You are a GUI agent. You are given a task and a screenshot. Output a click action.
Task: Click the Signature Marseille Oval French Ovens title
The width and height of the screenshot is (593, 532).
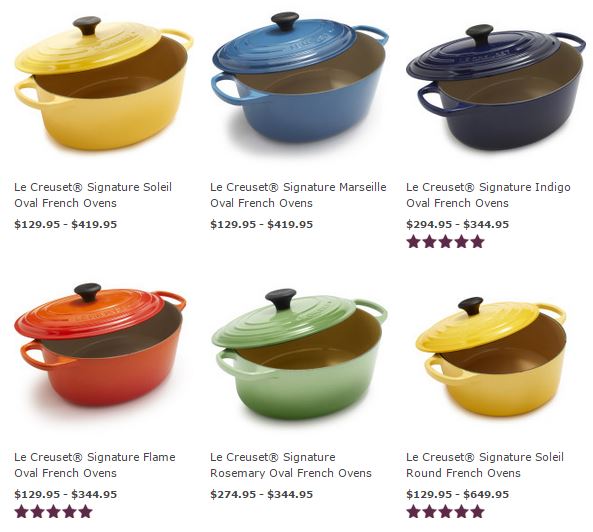[x=298, y=195]
